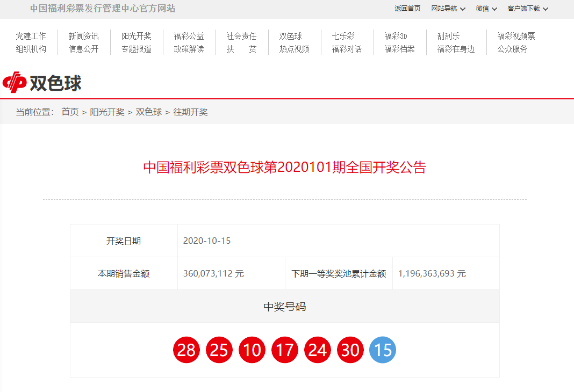574x392 pixels.
Task: Open 福彩档案 menu item
Action: (400, 49)
